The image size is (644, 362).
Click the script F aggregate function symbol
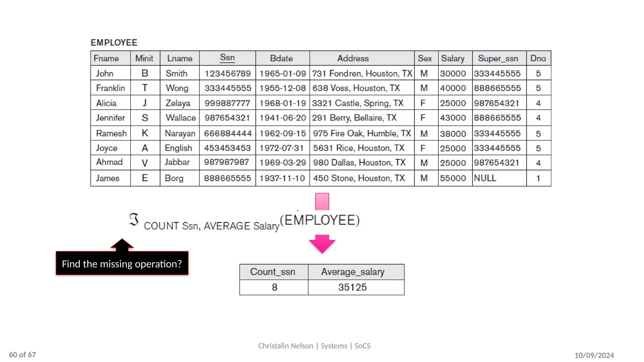134,219
